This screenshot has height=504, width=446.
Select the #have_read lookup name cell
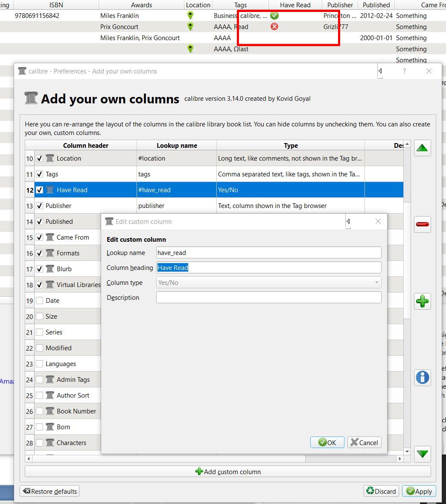tap(177, 190)
